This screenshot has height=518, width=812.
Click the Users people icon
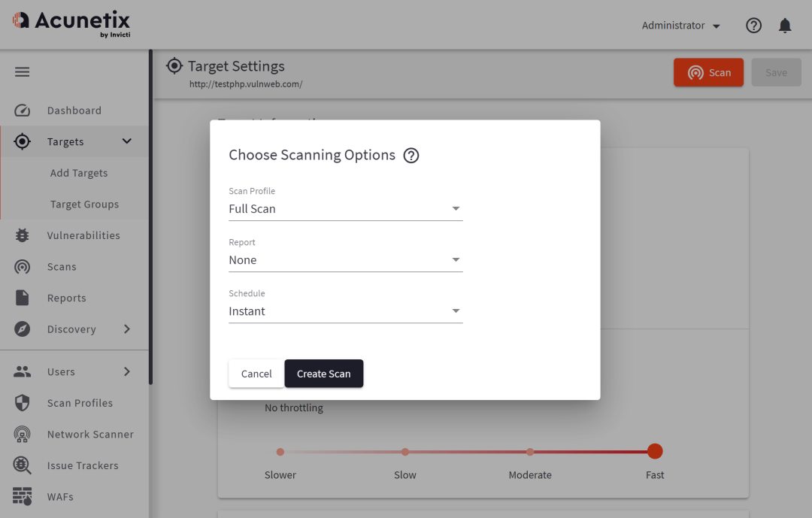click(23, 371)
